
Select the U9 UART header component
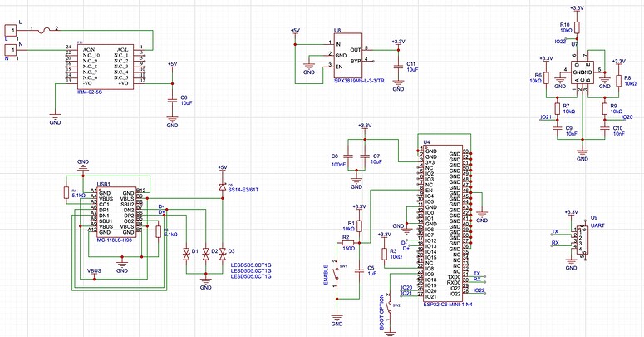tap(582, 239)
